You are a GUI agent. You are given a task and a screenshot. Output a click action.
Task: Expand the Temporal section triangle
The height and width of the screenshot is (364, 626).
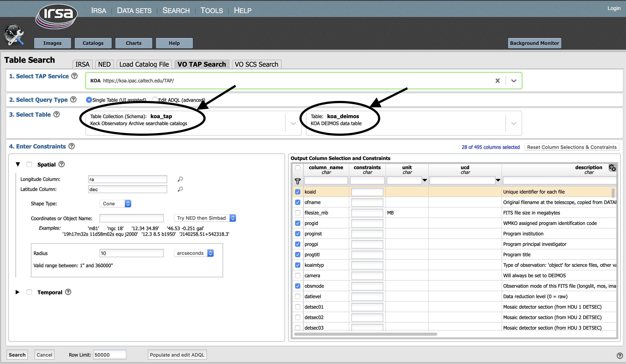17,292
